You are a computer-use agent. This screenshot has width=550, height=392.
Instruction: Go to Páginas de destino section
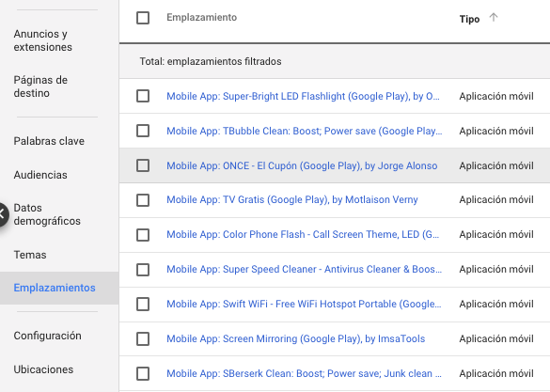[40, 86]
